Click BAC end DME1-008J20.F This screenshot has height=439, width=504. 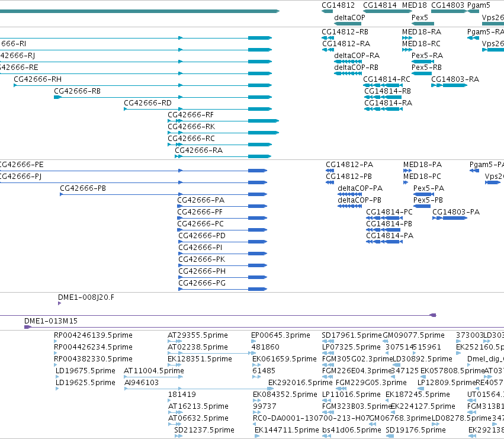[x=86, y=297]
